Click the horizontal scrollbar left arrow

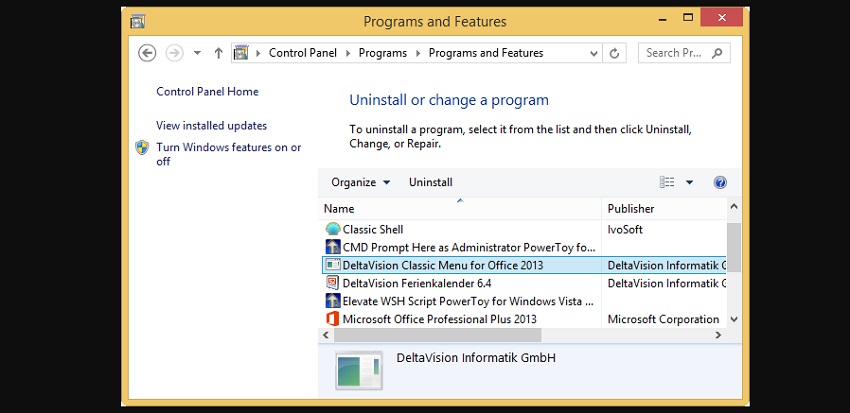point(326,335)
